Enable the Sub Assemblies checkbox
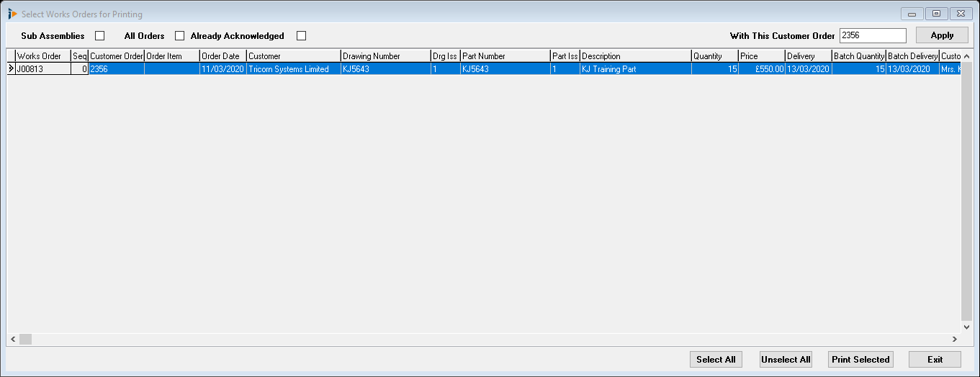Image resolution: width=980 pixels, height=377 pixels. [100, 36]
